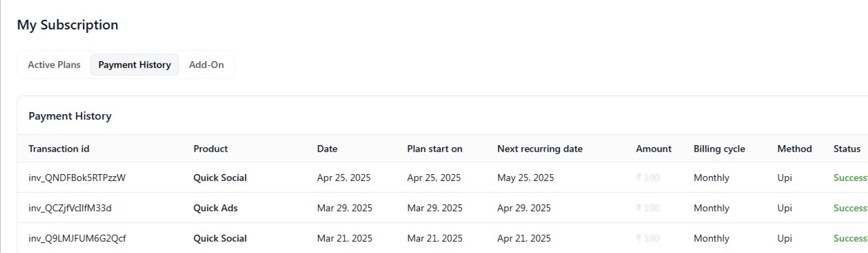Click the Amount column header
868x253 pixels.
tap(653, 149)
